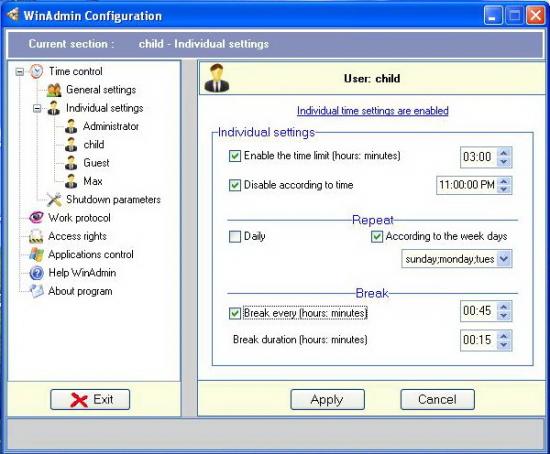Screen dimensions: 550x454
Task: Collapse the Individual settings tree node
Action: click(37, 108)
